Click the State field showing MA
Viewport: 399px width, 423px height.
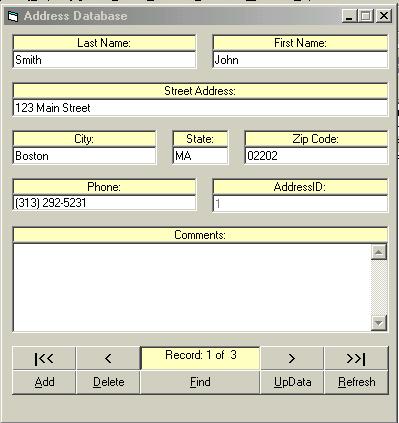pyautogui.click(x=200, y=156)
